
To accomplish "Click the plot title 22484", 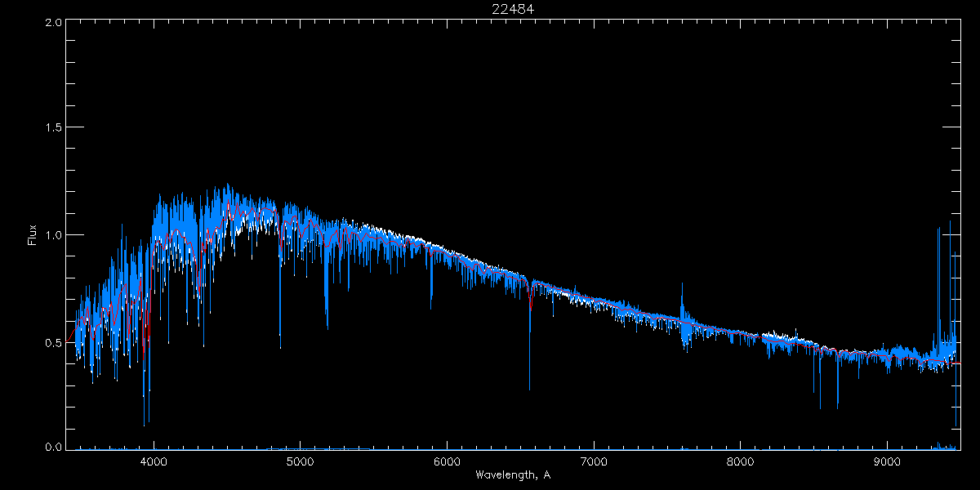I will tap(513, 9).
